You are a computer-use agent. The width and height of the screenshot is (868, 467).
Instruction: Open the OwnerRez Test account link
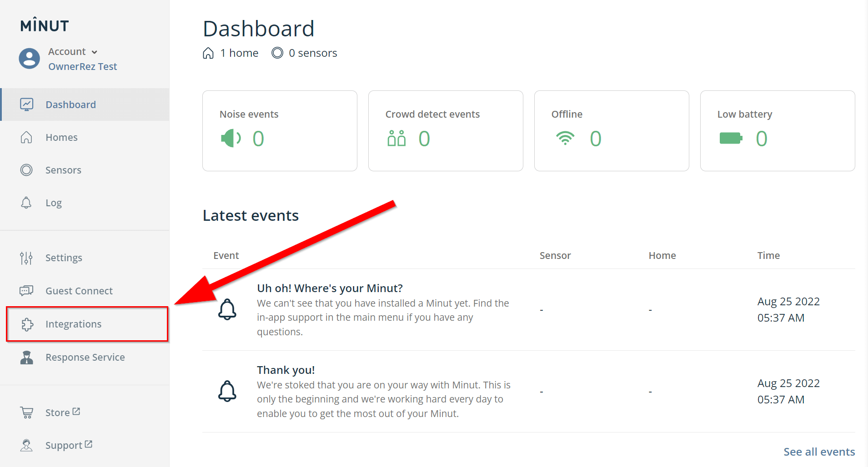click(82, 66)
